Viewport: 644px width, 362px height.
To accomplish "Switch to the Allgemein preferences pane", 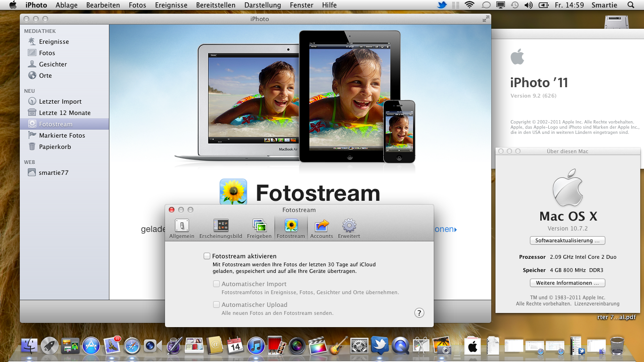I will click(x=182, y=229).
